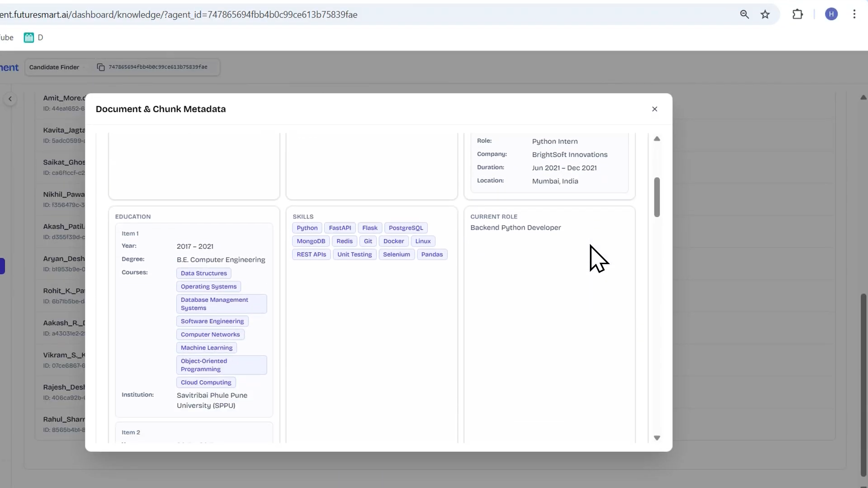Image resolution: width=868 pixels, height=488 pixels.
Task: Open the Kavita_Jagta document in background list
Action: point(64,130)
